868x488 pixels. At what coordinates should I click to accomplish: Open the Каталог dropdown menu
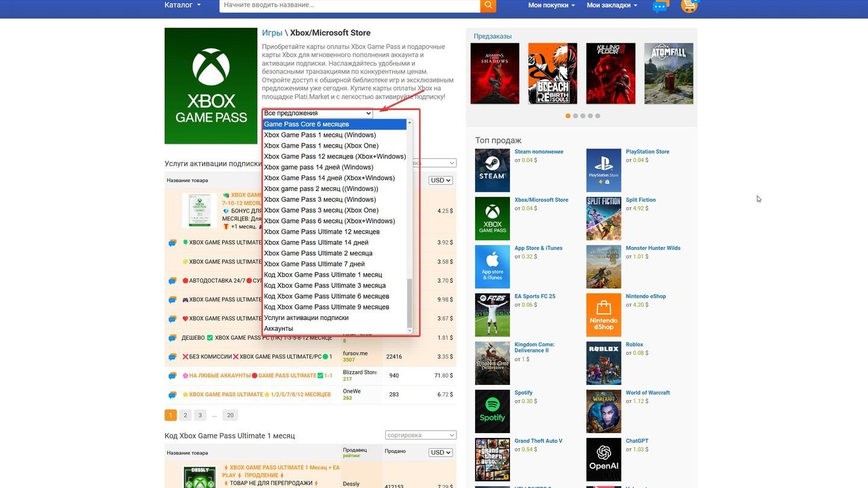click(x=183, y=5)
